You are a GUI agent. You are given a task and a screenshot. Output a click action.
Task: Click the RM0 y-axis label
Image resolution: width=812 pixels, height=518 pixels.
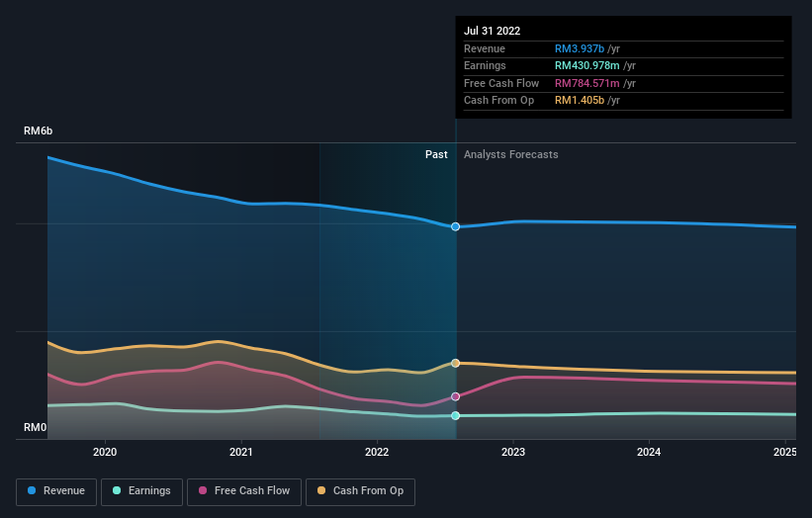coord(35,427)
